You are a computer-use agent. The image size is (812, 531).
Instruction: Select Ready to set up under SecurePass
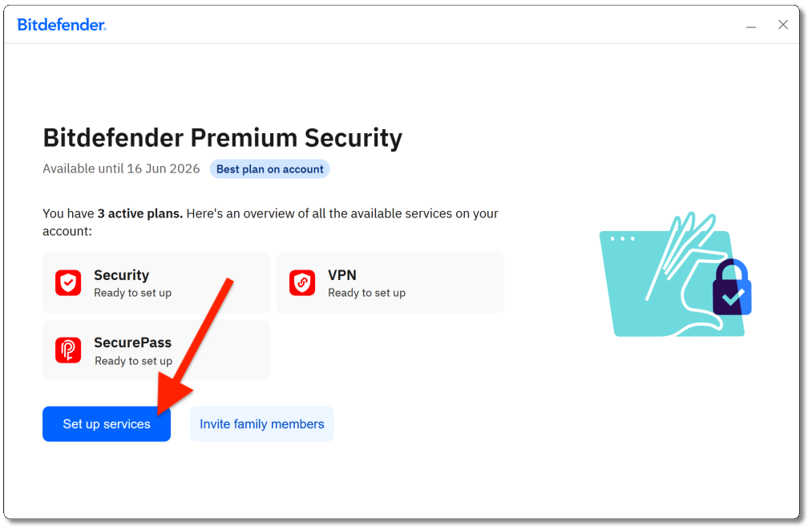click(x=132, y=360)
